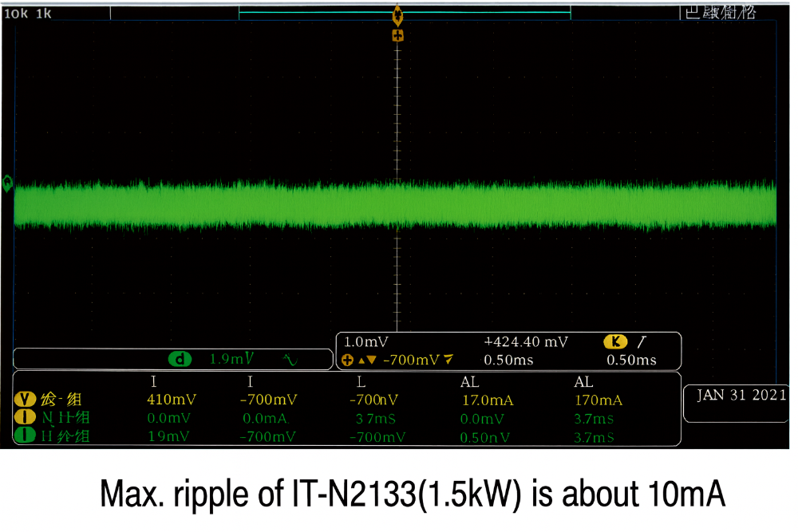798x532 pixels.
Task: Click the orange trigger position marker at top
Action: (397, 14)
